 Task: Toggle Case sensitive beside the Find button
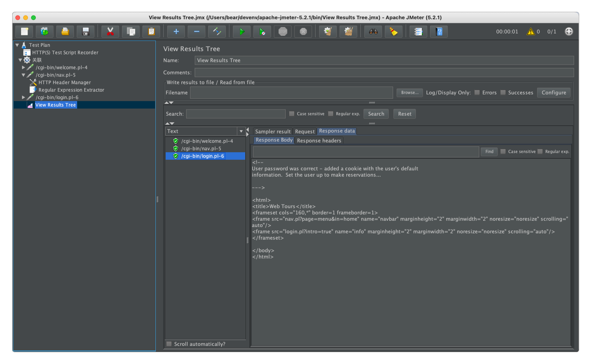click(x=503, y=152)
